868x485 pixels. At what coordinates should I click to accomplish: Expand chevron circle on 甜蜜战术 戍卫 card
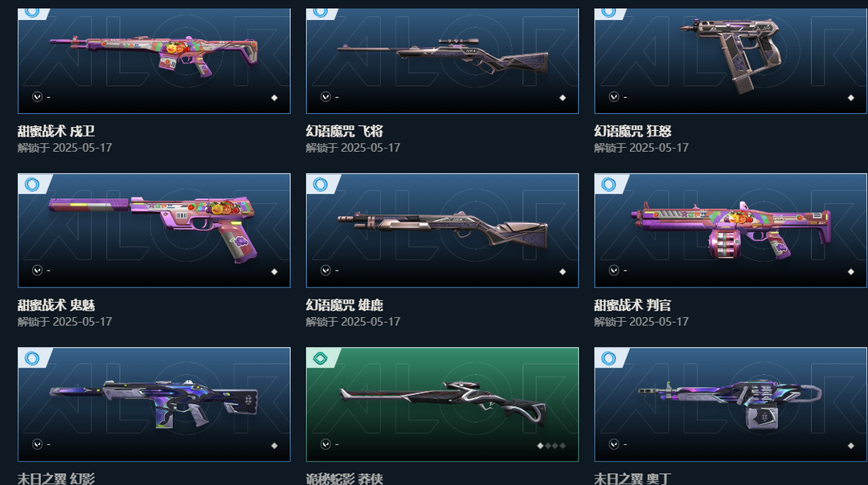click(x=37, y=97)
